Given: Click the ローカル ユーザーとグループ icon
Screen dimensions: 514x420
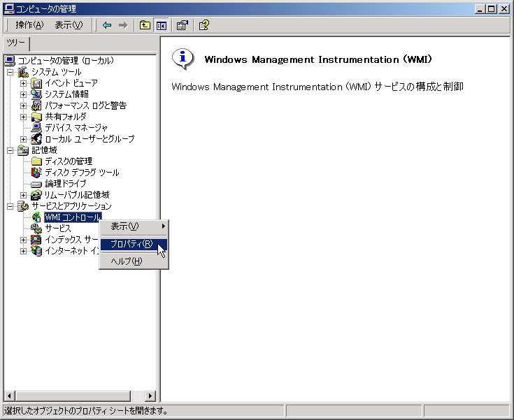Looking at the screenshot, I should [x=36, y=139].
